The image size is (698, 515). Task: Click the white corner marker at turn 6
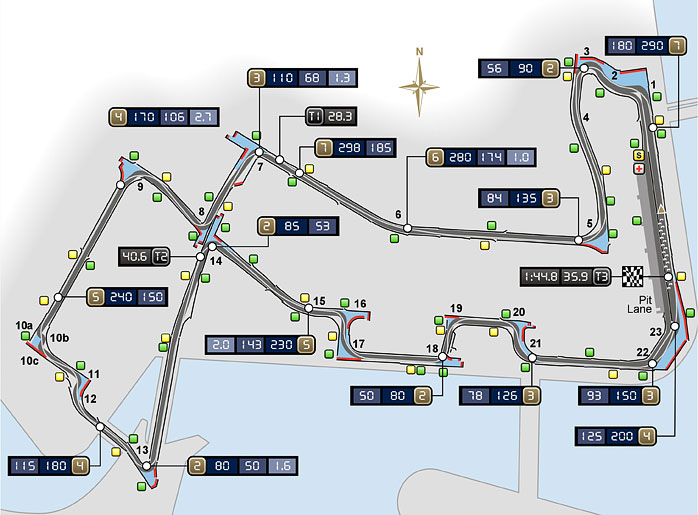pos(407,229)
